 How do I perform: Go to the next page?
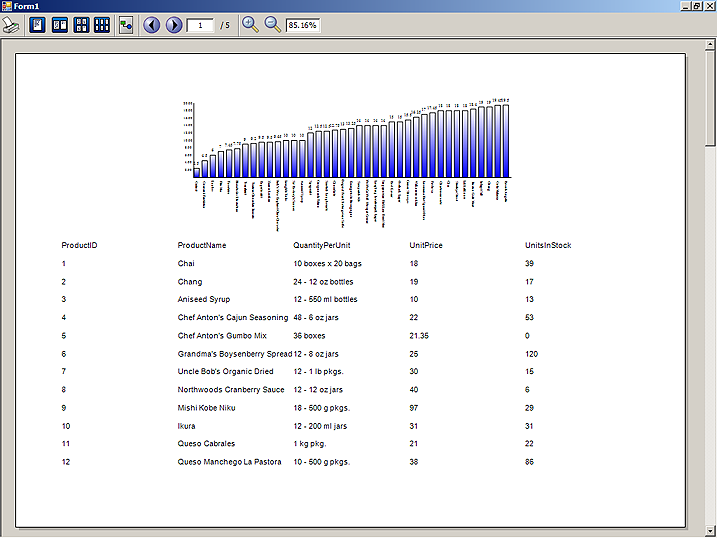(174, 25)
